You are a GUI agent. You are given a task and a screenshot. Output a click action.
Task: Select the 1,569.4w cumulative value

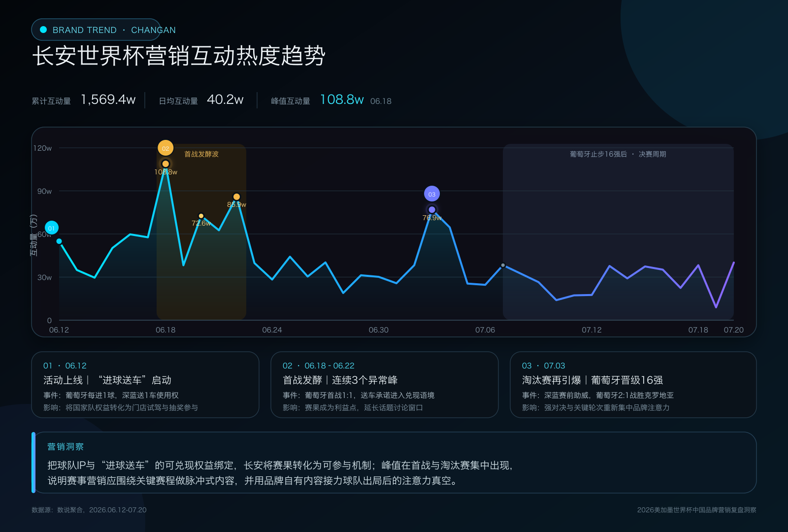point(108,100)
